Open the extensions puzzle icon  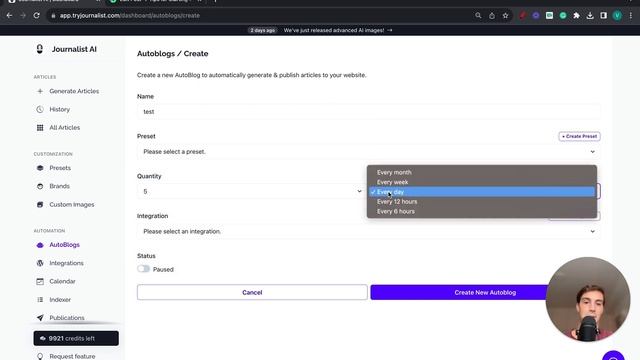(x=576, y=16)
